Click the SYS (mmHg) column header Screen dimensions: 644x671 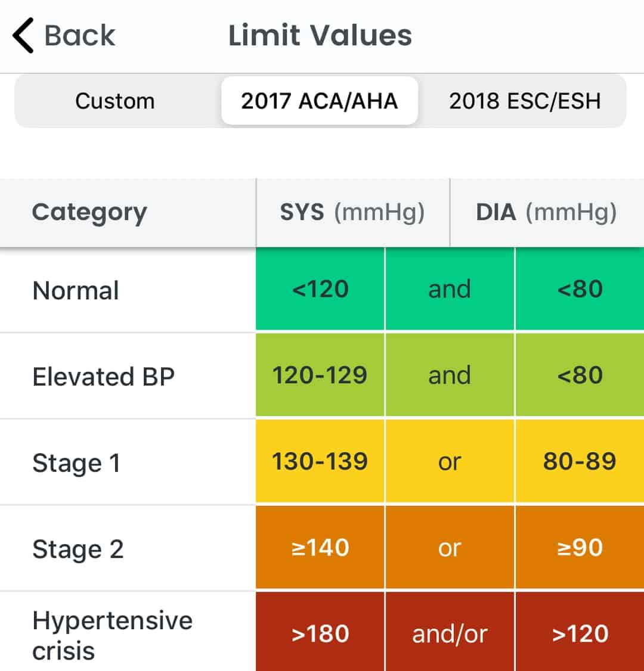pyautogui.click(x=352, y=212)
